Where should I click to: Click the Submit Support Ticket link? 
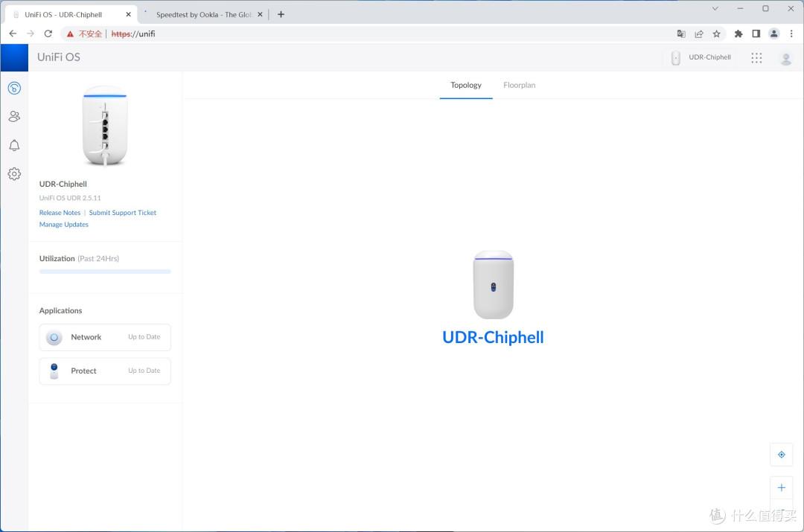click(122, 212)
